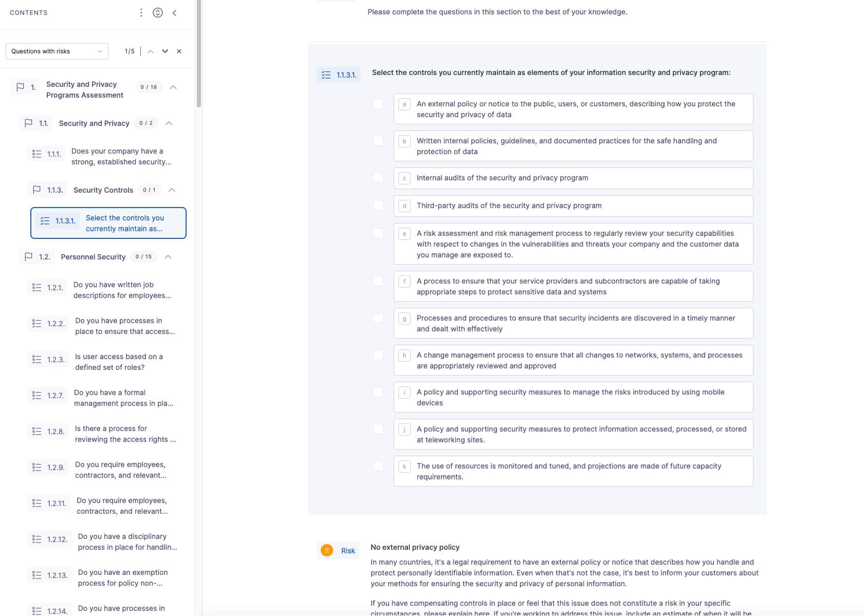Viewport: 864px width, 616px height.
Task: Open the Questions with risks dropdown
Action: tap(57, 51)
